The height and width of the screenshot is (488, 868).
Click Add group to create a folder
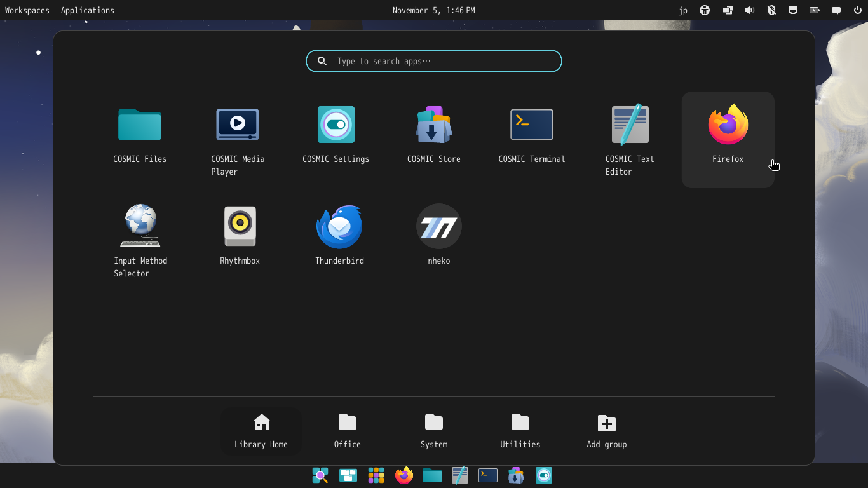[x=607, y=431]
